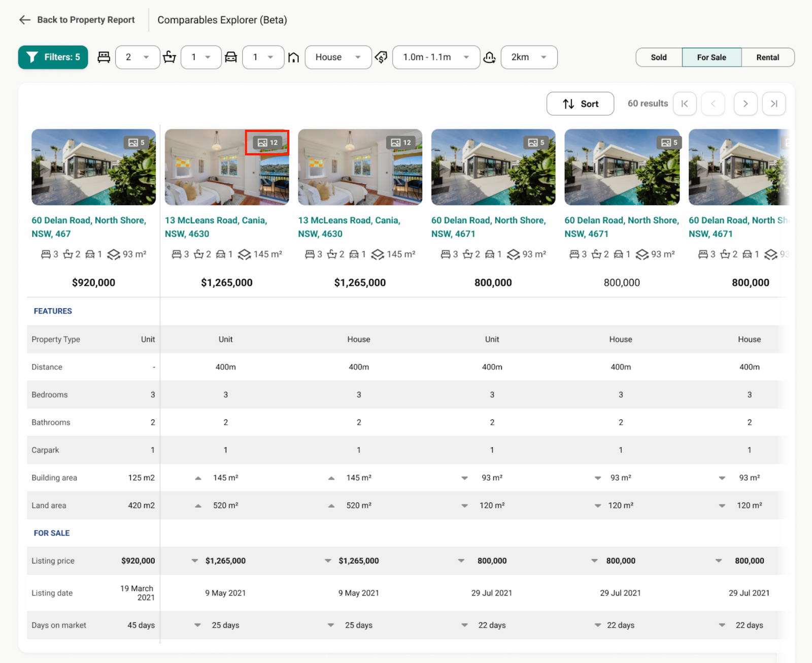812x663 pixels.
Task: Select the For Sale view
Action: [711, 57]
